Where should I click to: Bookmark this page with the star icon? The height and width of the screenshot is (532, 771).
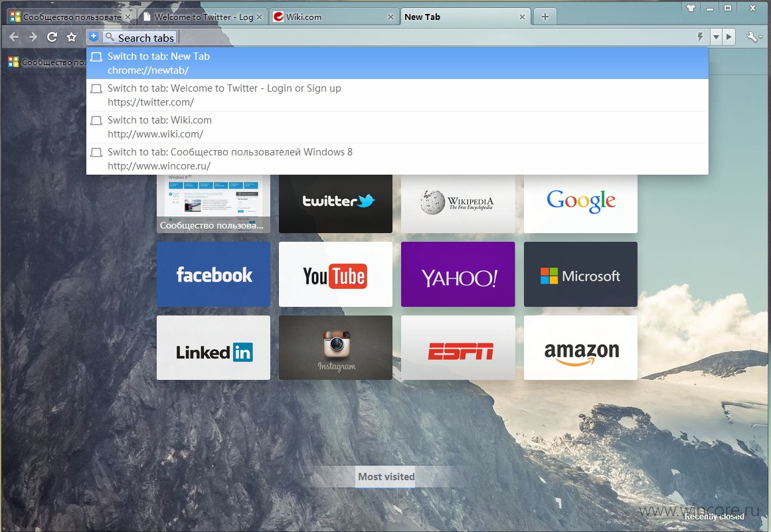coord(72,37)
